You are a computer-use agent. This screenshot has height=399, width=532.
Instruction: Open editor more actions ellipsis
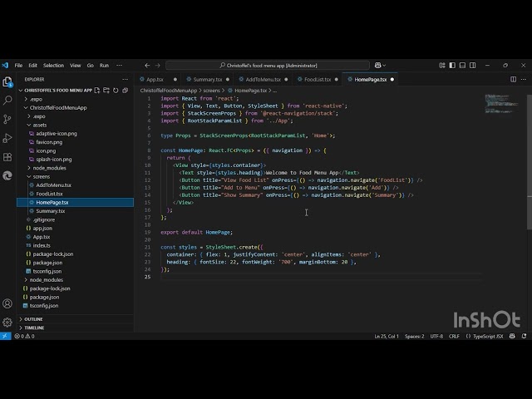[524, 80]
